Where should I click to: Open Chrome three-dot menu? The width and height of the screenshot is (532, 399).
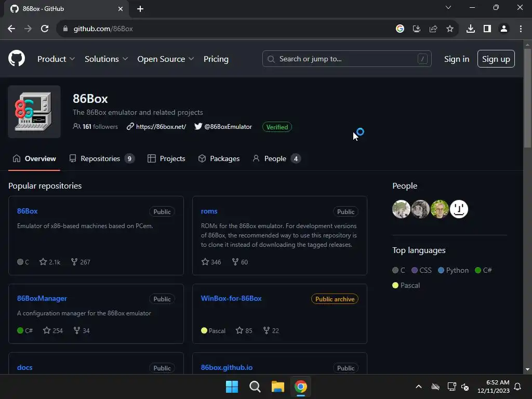[521, 29]
